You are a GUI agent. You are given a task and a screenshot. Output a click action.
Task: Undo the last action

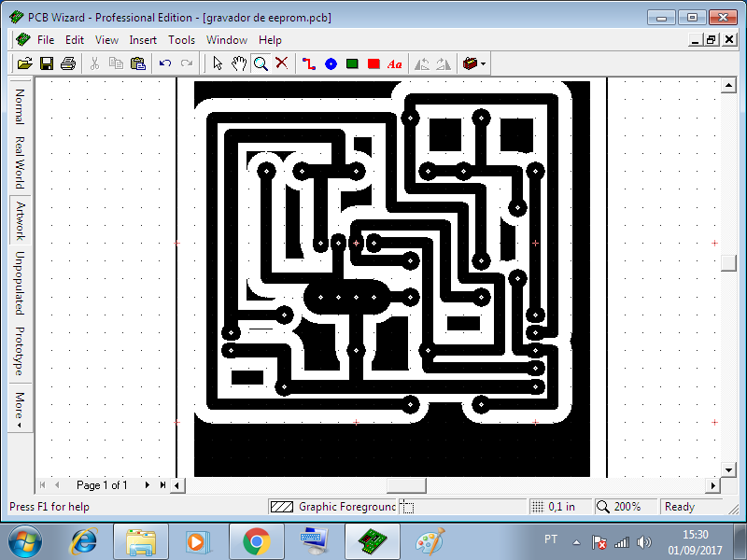[165, 63]
